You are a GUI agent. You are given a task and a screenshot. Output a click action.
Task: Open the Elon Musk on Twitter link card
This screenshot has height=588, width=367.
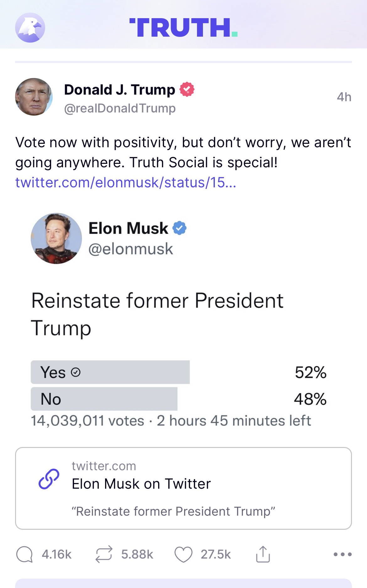click(183, 488)
